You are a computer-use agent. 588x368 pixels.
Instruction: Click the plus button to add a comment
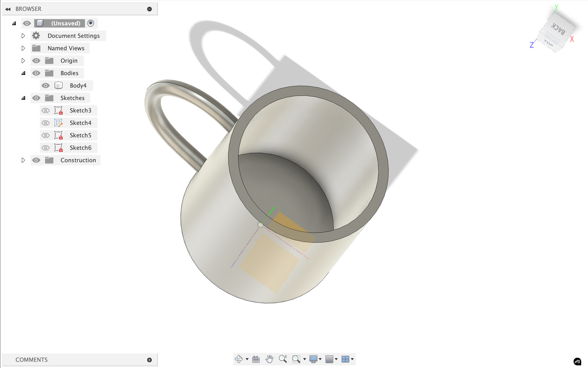click(x=149, y=360)
